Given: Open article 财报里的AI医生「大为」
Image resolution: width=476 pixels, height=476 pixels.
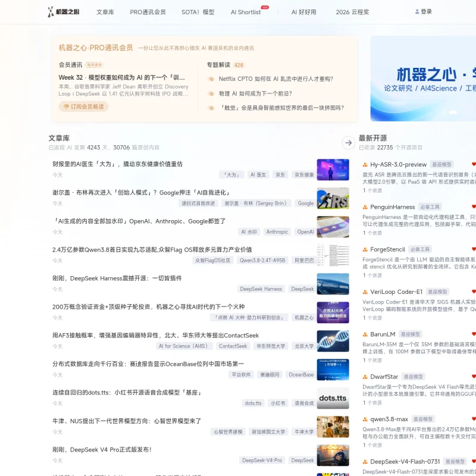Looking at the screenshot, I should pos(117,164).
